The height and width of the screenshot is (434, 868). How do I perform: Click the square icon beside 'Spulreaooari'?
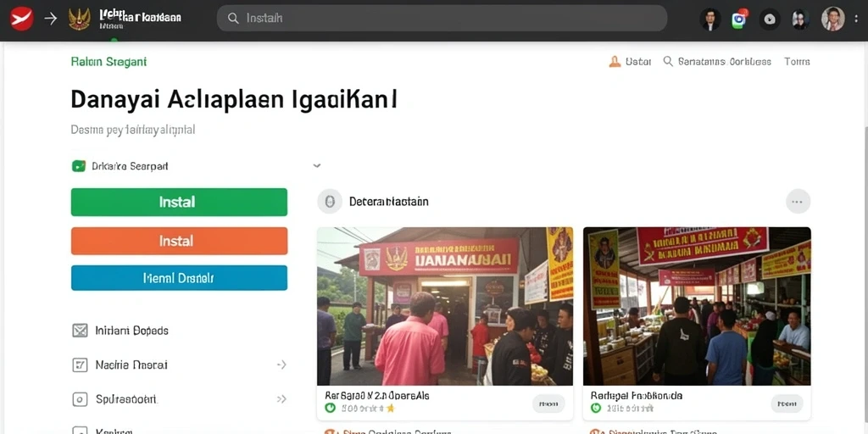81,399
